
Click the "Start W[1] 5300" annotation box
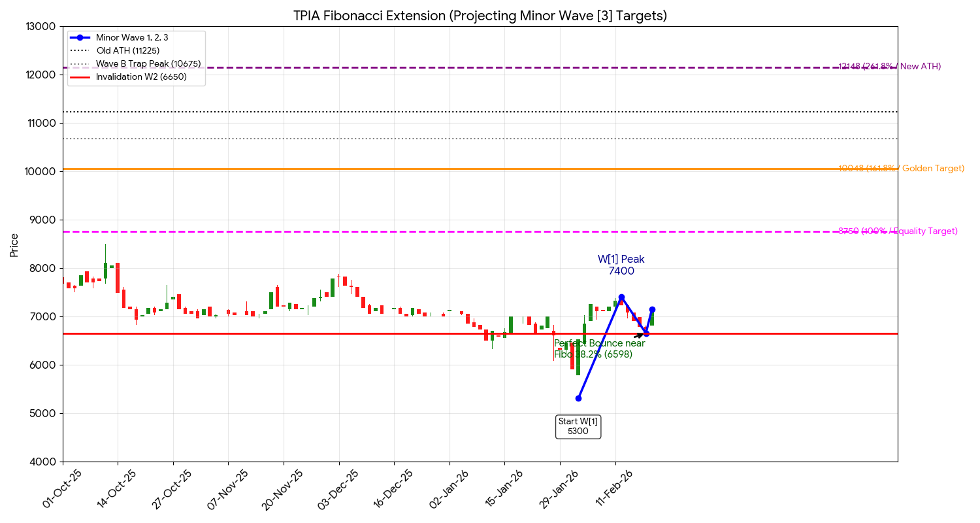click(x=578, y=426)
